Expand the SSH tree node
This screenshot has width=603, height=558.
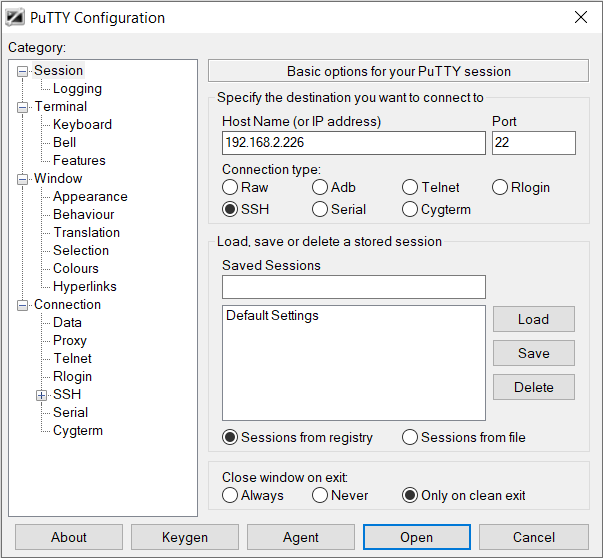click(x=42, y=395)
